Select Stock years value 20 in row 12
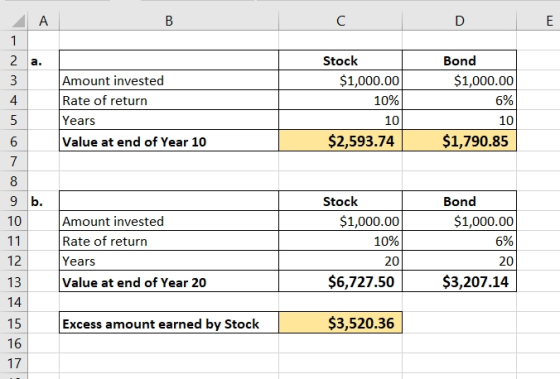The height and width of the screenshot is (379, 560). point(340,261)
